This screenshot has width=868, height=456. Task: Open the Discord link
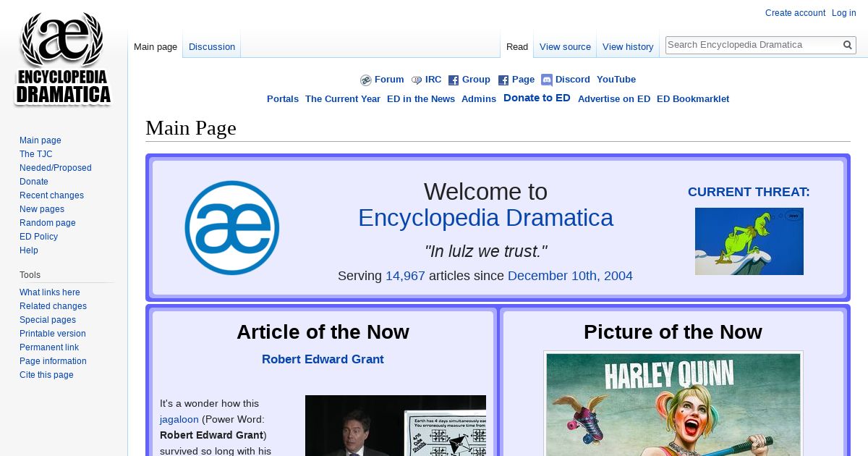click(x=573, y=80)
